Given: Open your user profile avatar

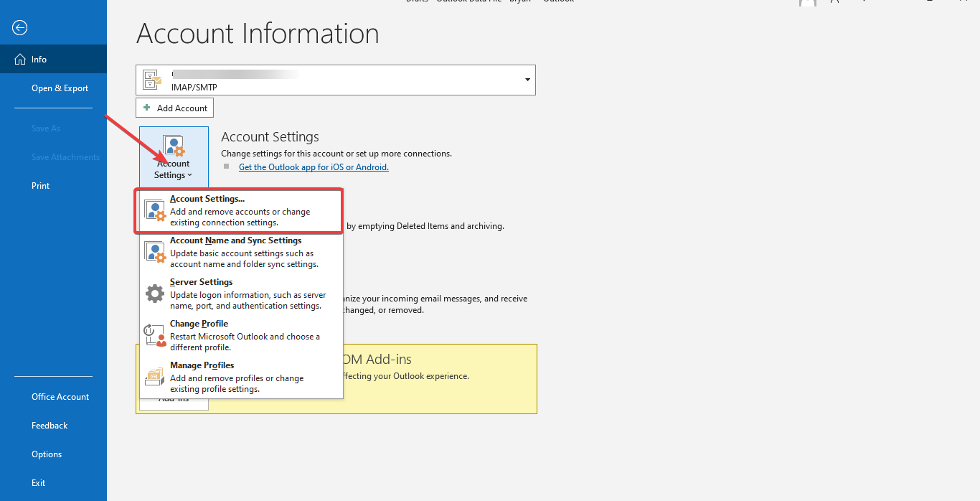Looking at the screenshot, I should [x=808, y=4].
